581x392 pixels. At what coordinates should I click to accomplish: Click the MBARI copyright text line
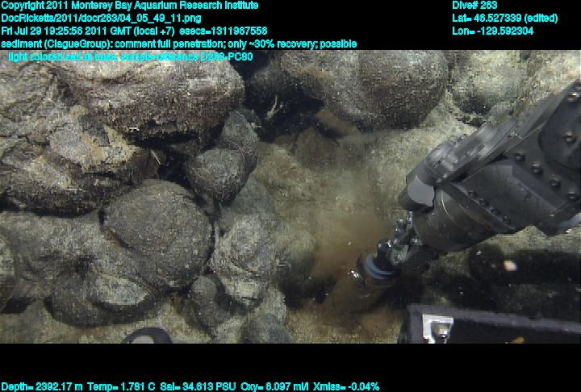(129, 6)
